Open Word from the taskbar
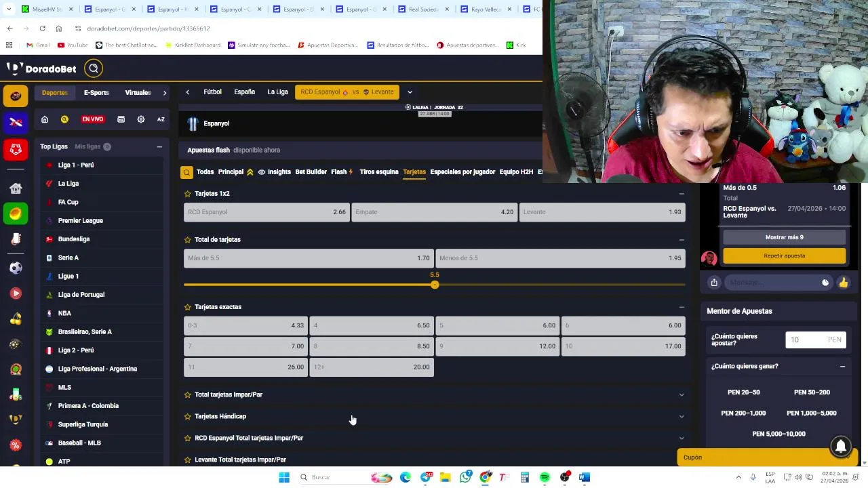868x488 pixels. click(x=585, y=477)
